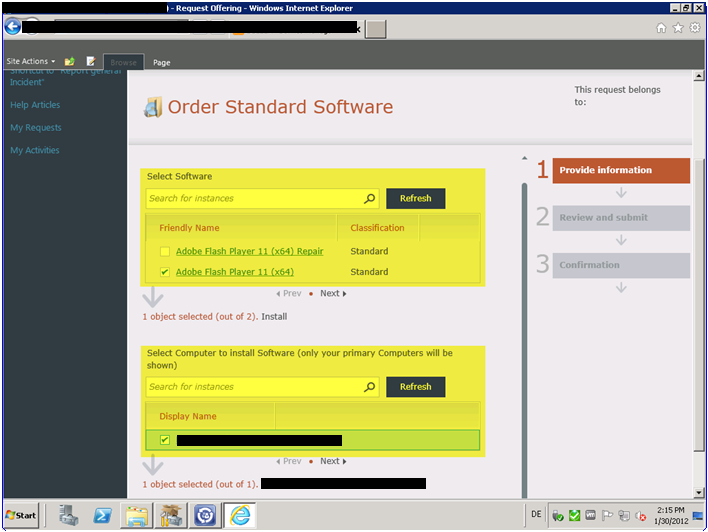
Task: Open Internet Explorer from the taskbar
Action: tap(240, 515)
